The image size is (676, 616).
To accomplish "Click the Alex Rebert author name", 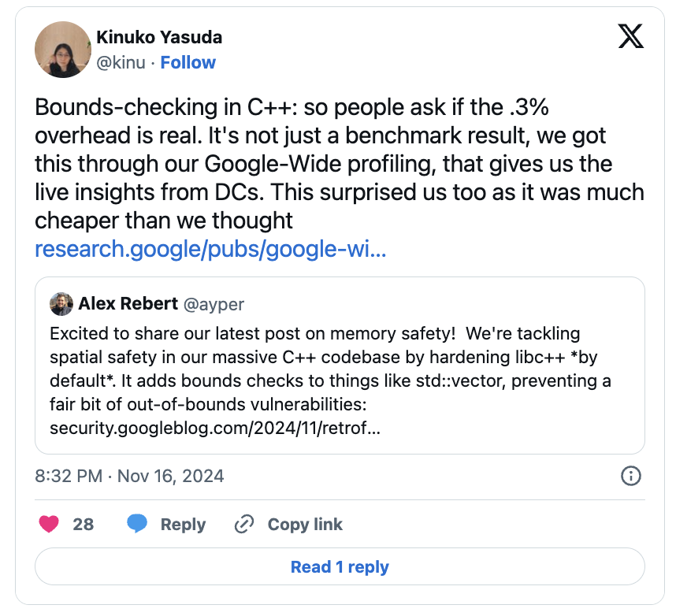I will point(128,304).
